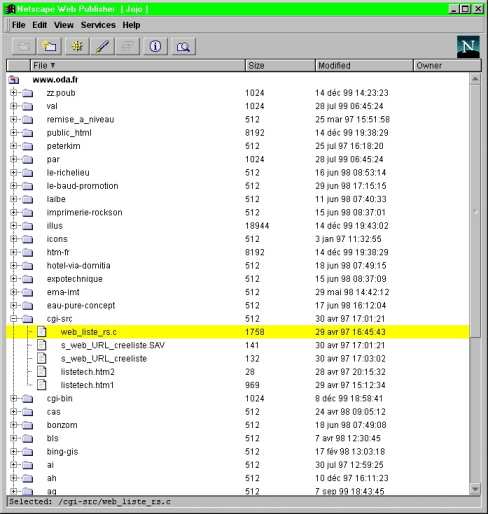The height and width of the screenshot is (514, 488).
Task: Expand the val folder
Action: point(13,106)
